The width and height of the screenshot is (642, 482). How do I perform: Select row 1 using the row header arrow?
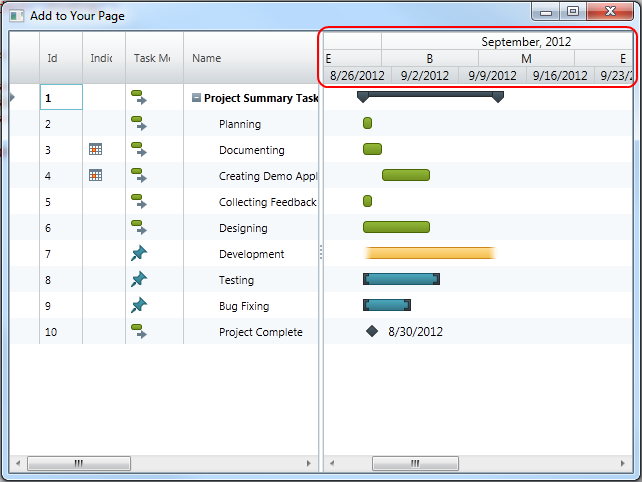pyautogui.click(x=12, y=98)
